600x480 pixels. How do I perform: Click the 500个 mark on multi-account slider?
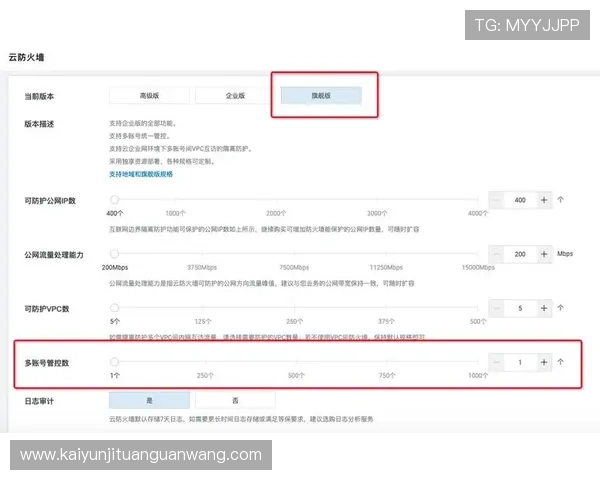click(x=296, y=376)
